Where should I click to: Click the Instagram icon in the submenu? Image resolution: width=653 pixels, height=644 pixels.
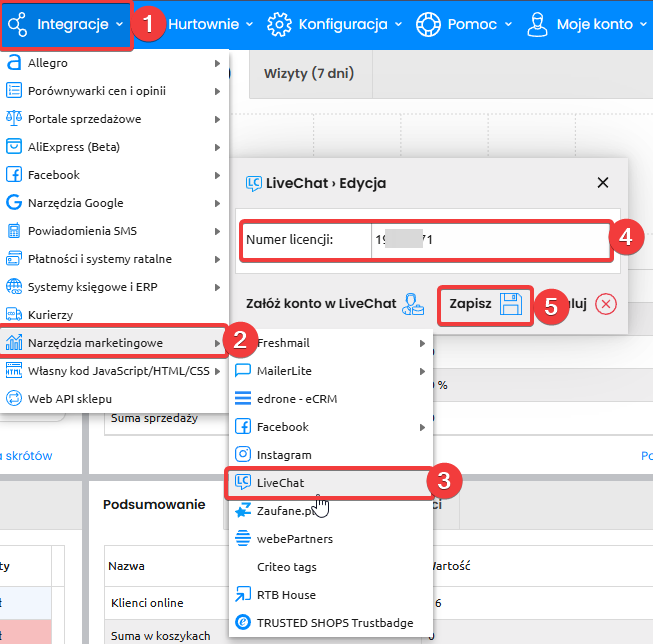(241, 455)
